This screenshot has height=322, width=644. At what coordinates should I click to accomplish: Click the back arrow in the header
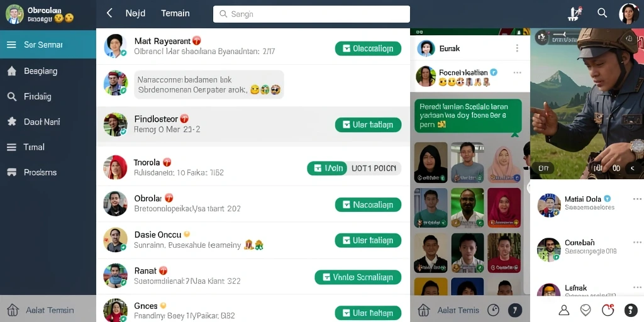[x=109, y=13]
